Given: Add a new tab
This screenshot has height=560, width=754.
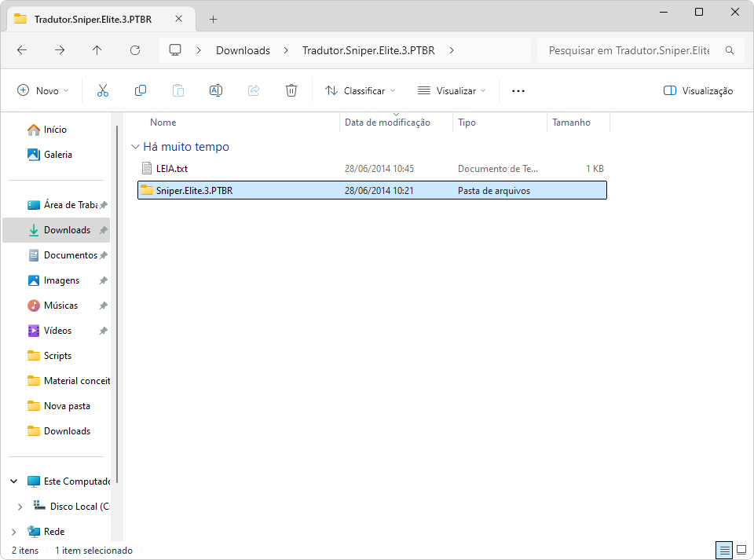Looking at the screenshot, I should [213, 19].
